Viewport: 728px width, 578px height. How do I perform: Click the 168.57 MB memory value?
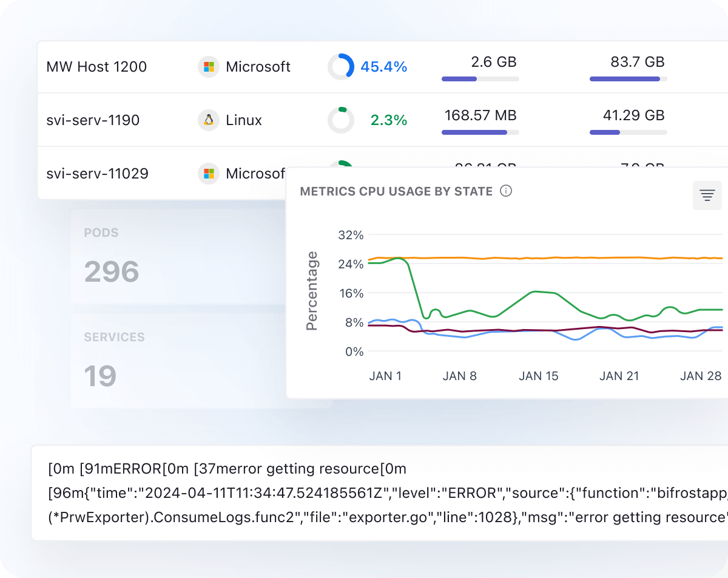click(x=480, y=115)
